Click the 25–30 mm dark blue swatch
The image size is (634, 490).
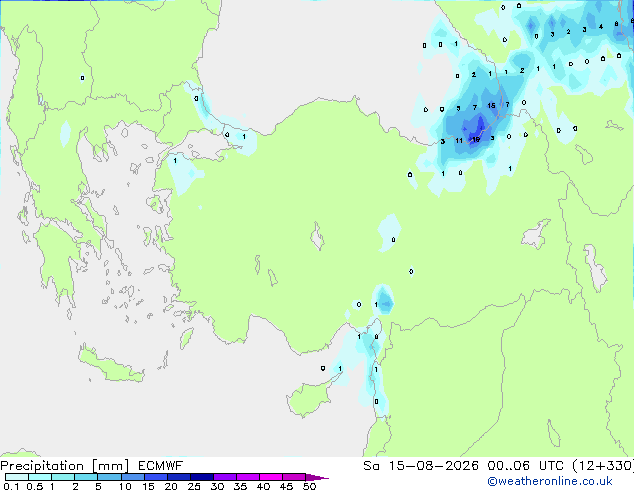[x=202, y=477]
